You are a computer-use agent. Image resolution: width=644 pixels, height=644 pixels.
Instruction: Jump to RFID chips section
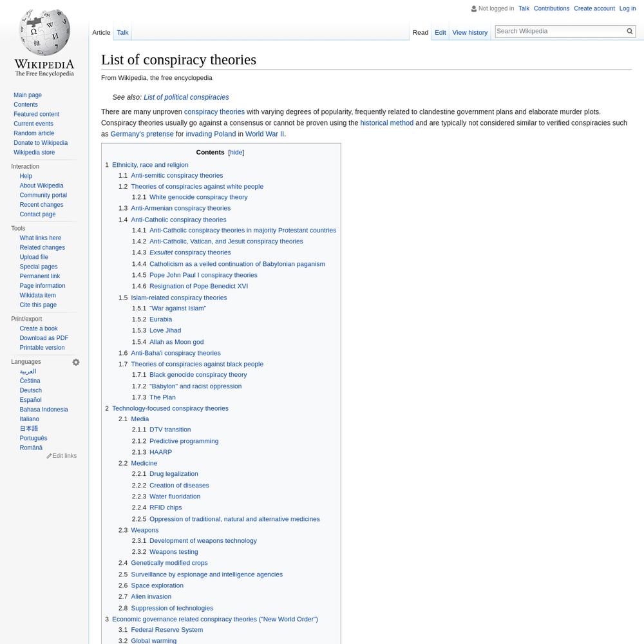tap(166, 507)
